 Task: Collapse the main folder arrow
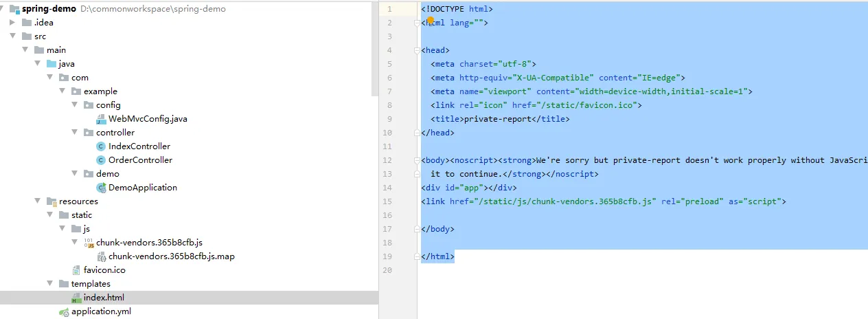25,50
